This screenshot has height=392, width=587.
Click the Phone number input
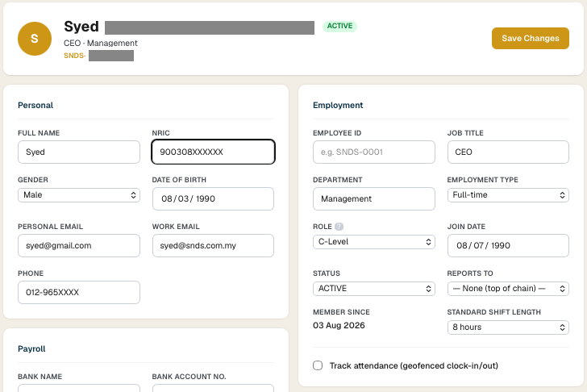79,293
